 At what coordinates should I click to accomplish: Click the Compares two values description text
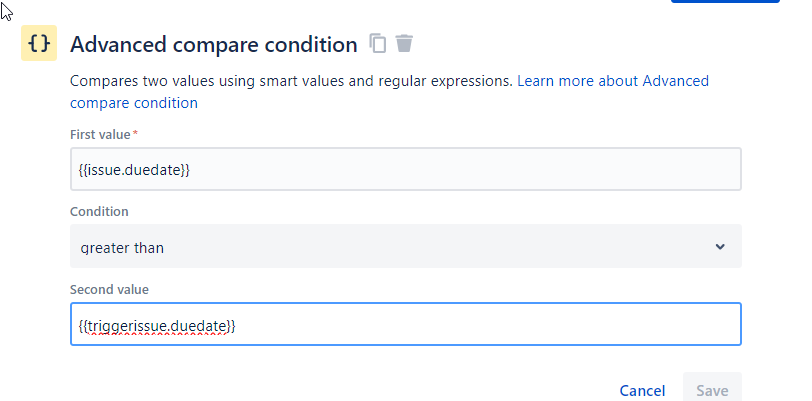pyautogui.click(x=290, y=81)
